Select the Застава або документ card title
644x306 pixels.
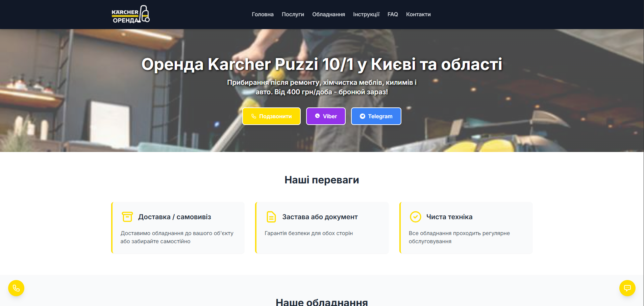coord(320,217)
